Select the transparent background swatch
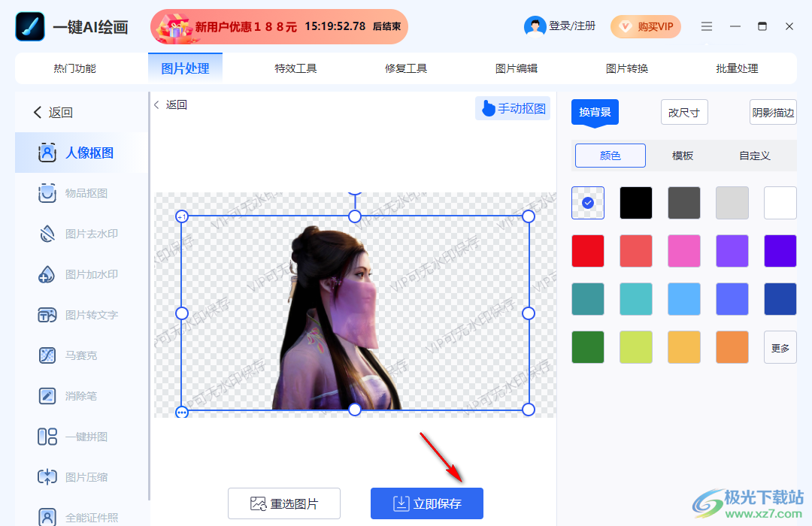The image size is (812, 526). pyautogui.click(x=588, y=203)
